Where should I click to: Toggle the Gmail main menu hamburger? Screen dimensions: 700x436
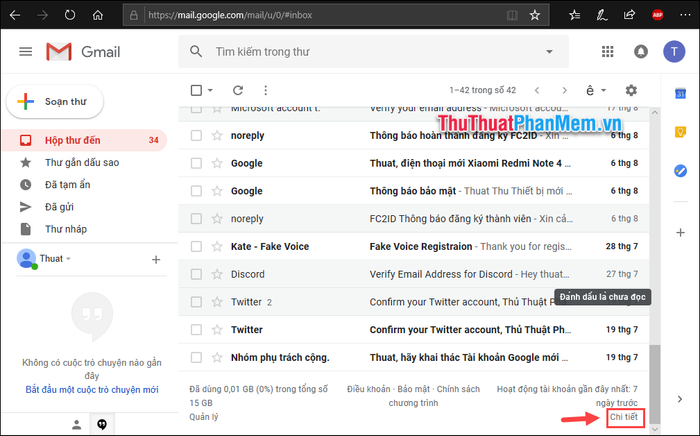tap(25, 52)
